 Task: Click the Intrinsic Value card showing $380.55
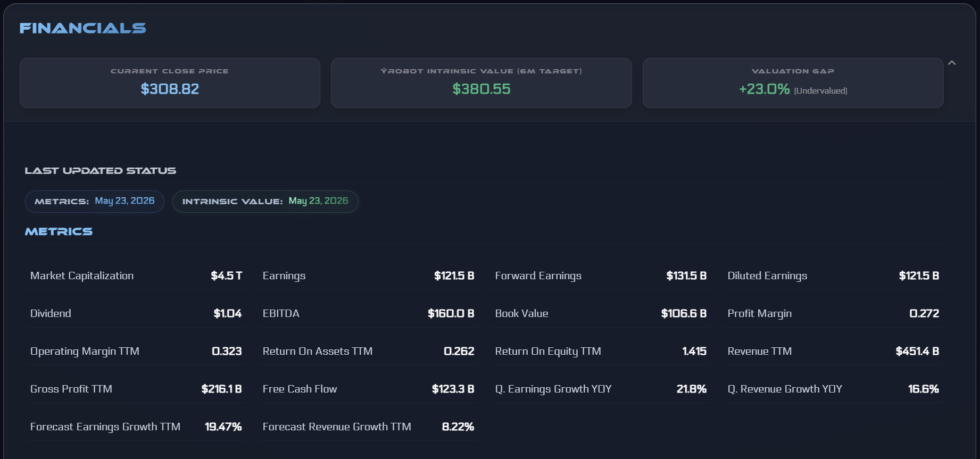tap(481, 83)
